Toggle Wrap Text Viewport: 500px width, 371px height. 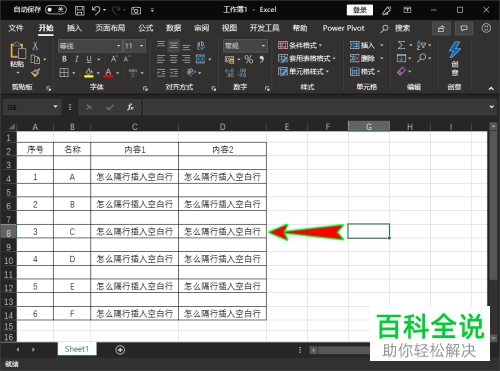click(200, 46)
